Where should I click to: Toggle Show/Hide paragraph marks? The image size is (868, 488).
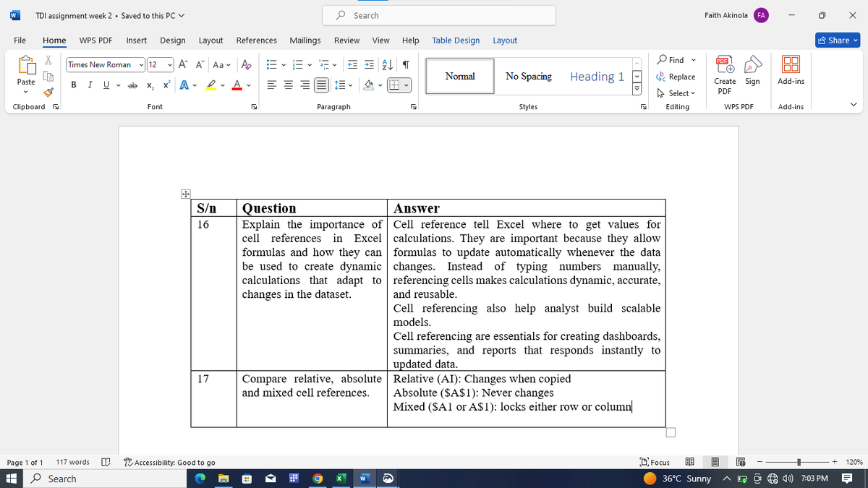pyautogui.click(x=405, y=64)
